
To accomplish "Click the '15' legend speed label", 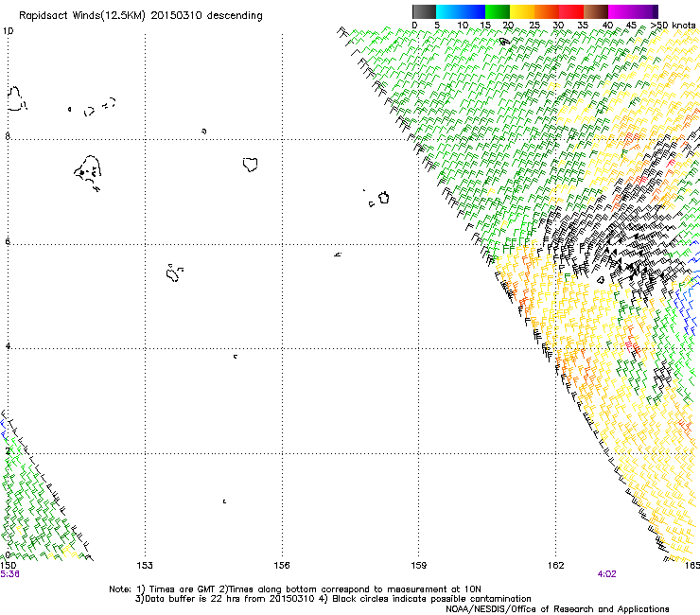I will pos(485,26).
